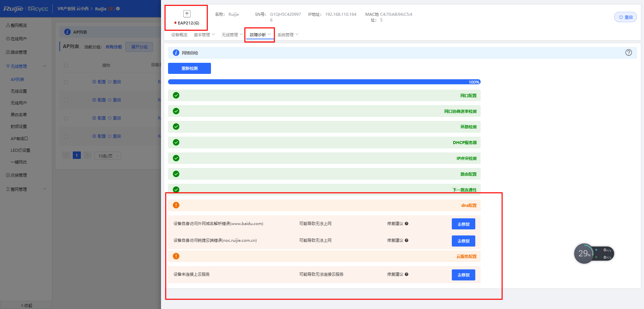Click the green check icon for 网口配置

point(176,95)
